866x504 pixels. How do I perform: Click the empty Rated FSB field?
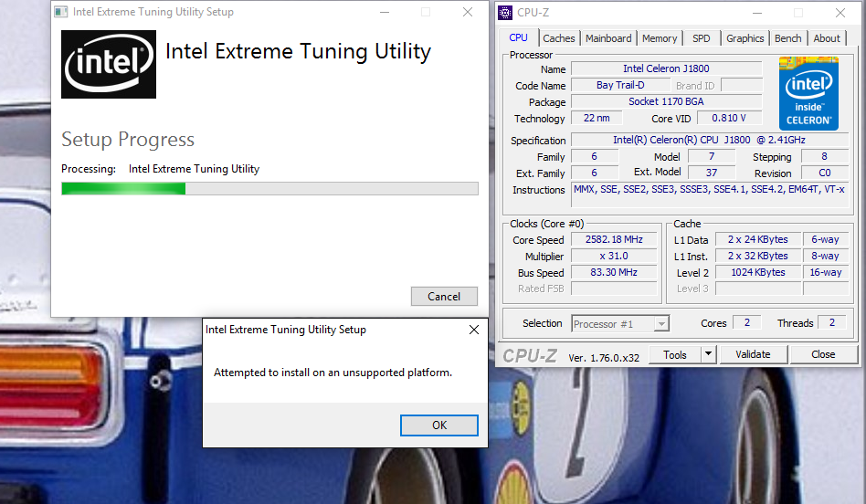click(614, 289)
